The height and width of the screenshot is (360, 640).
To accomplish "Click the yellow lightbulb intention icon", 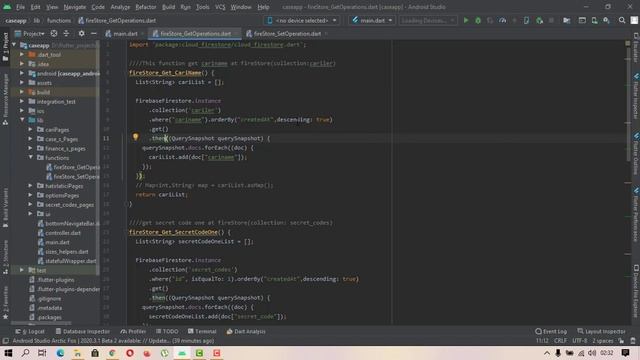I will [135, 137].
